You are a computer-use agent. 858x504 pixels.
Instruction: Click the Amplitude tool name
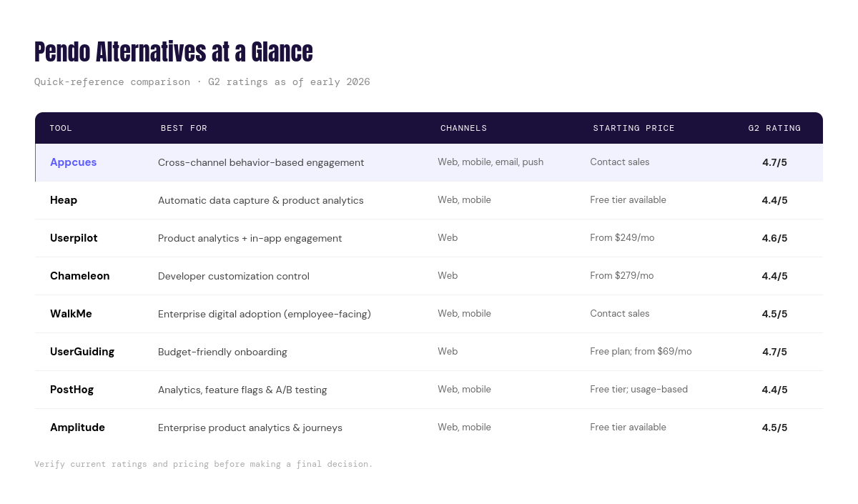click(x=77, y=428)
